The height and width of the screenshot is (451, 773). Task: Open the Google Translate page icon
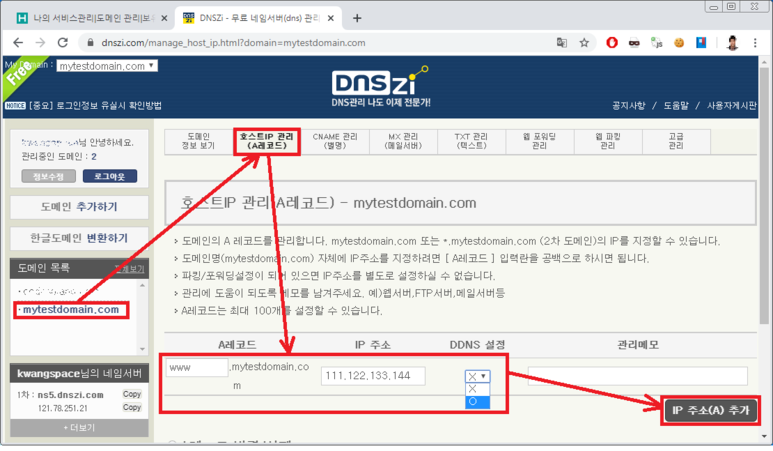point(562,43)
